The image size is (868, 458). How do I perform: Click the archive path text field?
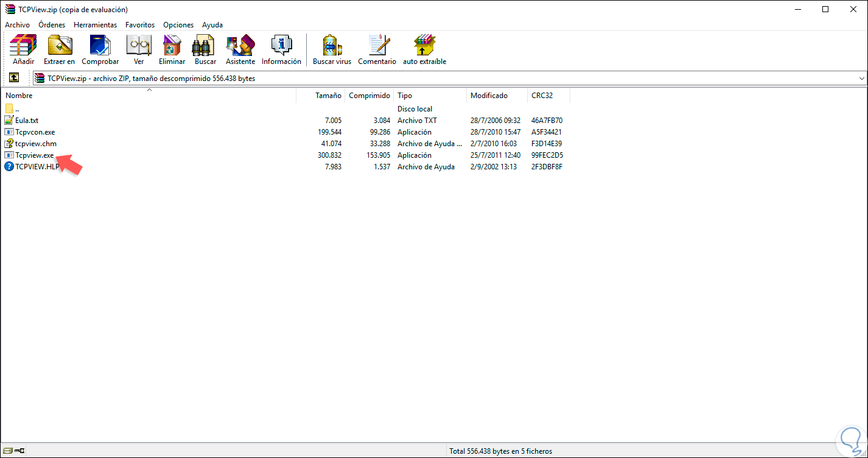(450, 79)
